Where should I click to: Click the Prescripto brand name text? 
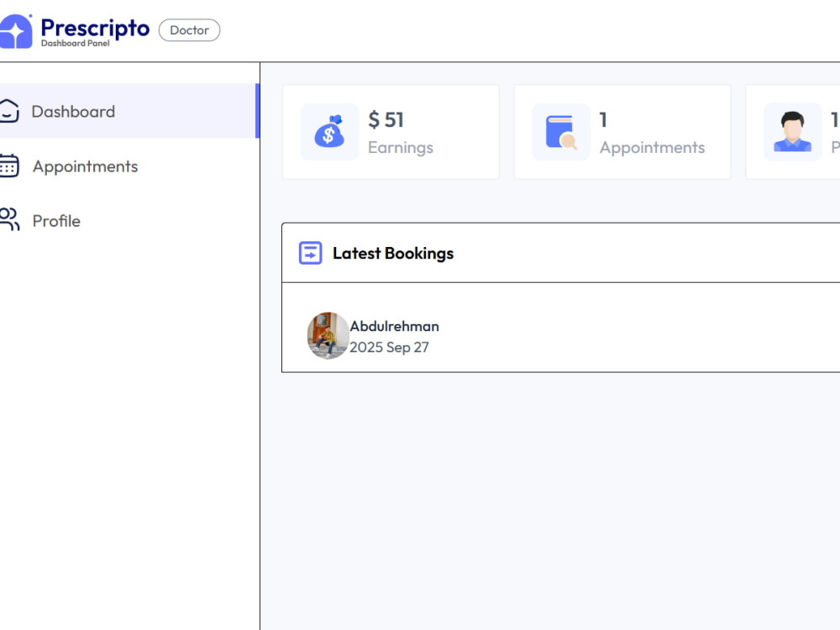(x=96, y=28)
